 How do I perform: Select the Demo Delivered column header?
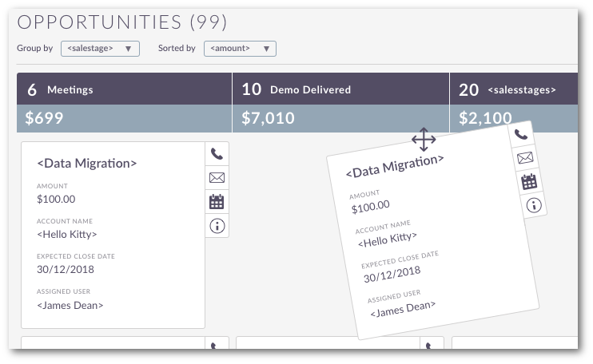[340, 89]
